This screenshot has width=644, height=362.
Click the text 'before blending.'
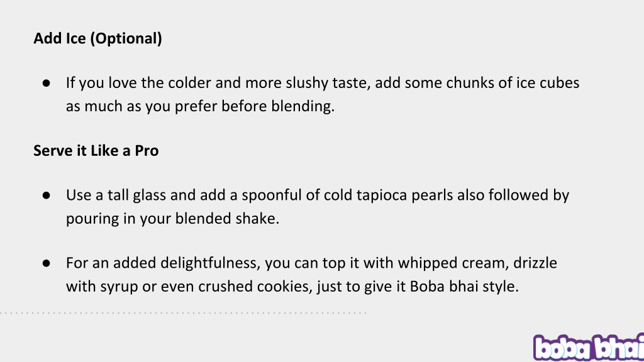pos(278,106)
